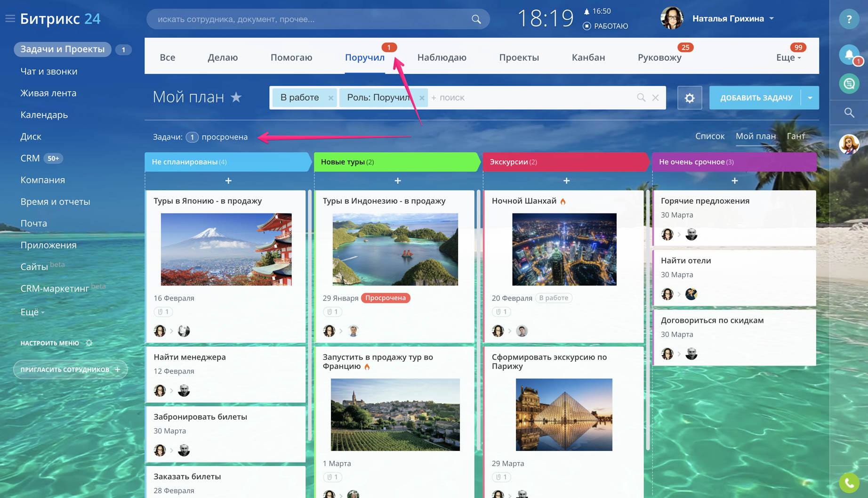
Task: Open the filter settings gear
Action: tap(689, 98)
